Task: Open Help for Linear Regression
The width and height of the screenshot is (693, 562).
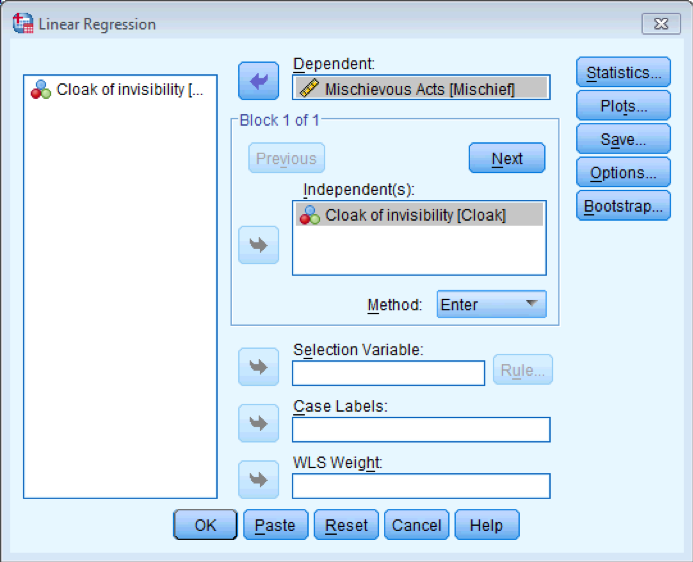Action: [x=486, y=525]
